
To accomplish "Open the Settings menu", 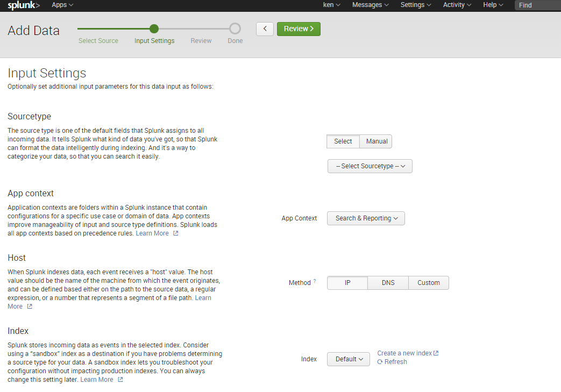I will pyautogui.click(x=415, y=5).
